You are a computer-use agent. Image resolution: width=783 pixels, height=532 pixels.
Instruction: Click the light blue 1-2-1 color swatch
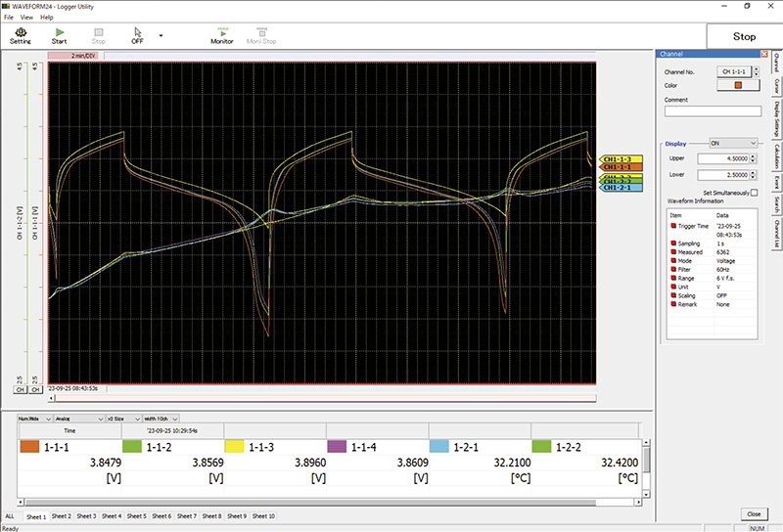click(438, 446)
